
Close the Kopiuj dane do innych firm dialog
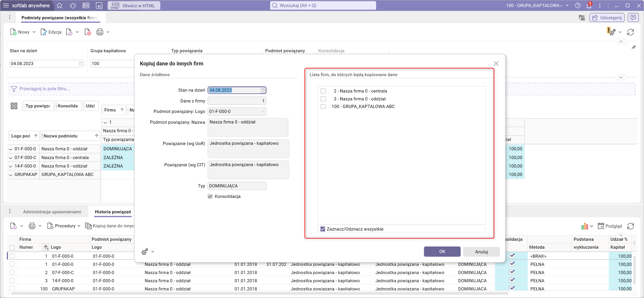click(496, 64)
